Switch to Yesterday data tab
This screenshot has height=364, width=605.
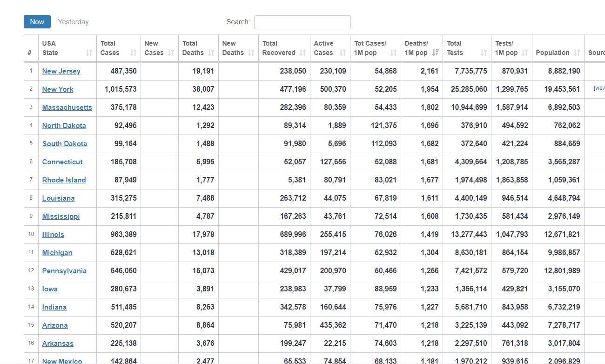pos(73,22)
